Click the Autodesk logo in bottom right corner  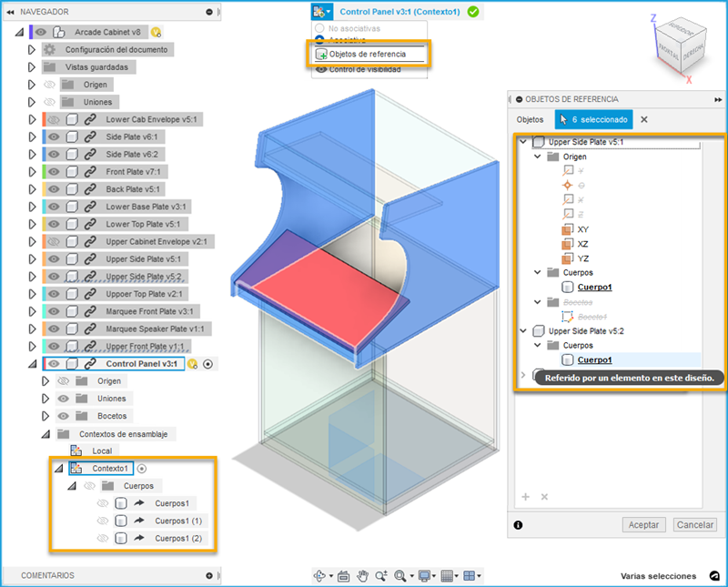click(x=715, y=576)
